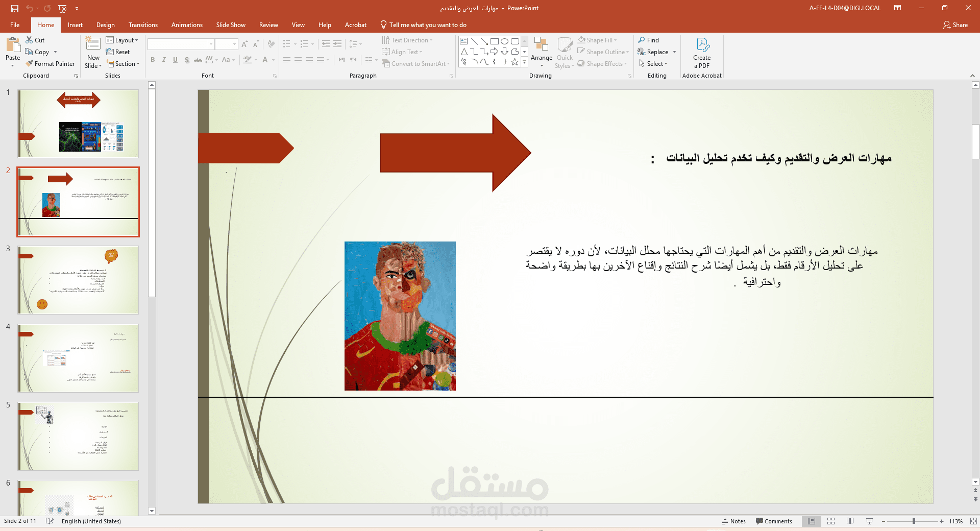Toggle Notes pane
Image resolution: width=980 pixels, height=531 pixels.
click(x=733, y=521)
